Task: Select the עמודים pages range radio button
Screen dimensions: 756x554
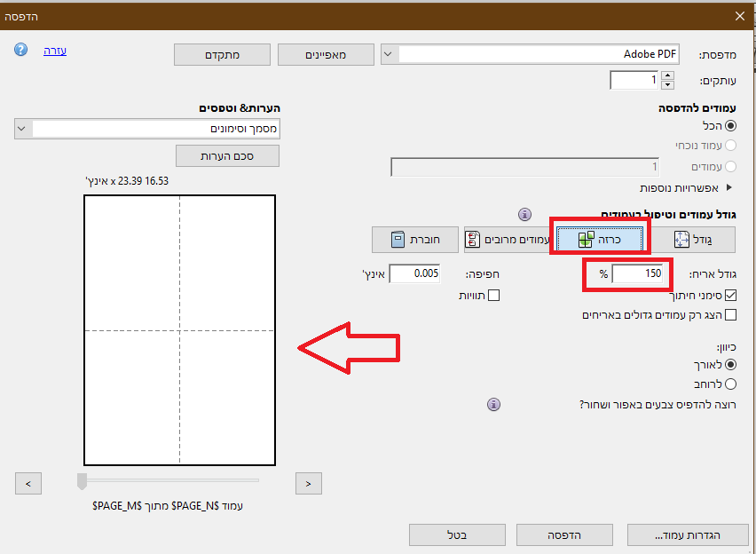Action: pyautogui.click(x=730, y=167)
